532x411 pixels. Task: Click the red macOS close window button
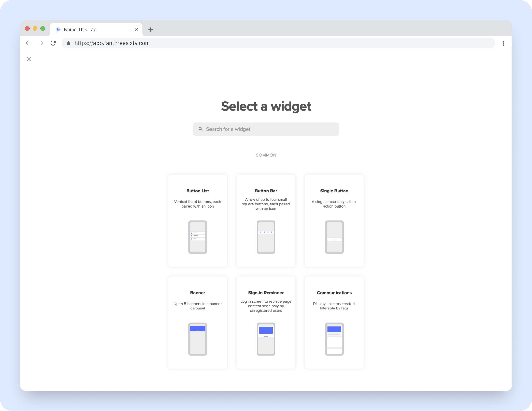(27, 28)
